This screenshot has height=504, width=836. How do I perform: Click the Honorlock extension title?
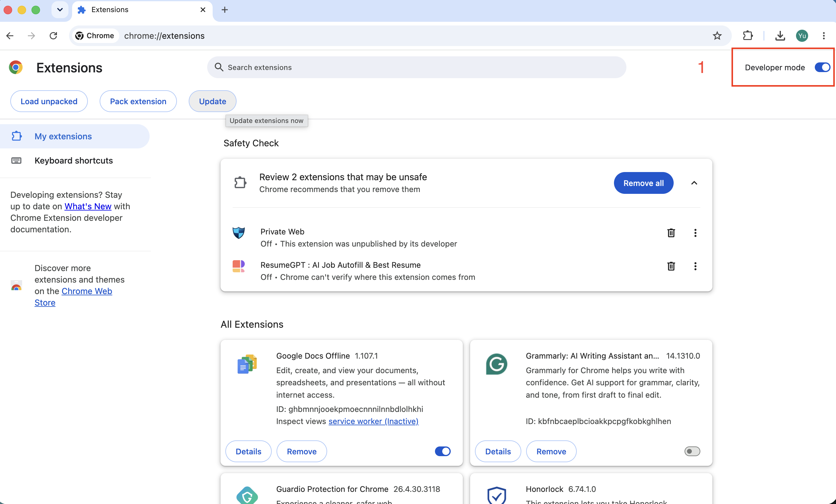click(544, 489)
